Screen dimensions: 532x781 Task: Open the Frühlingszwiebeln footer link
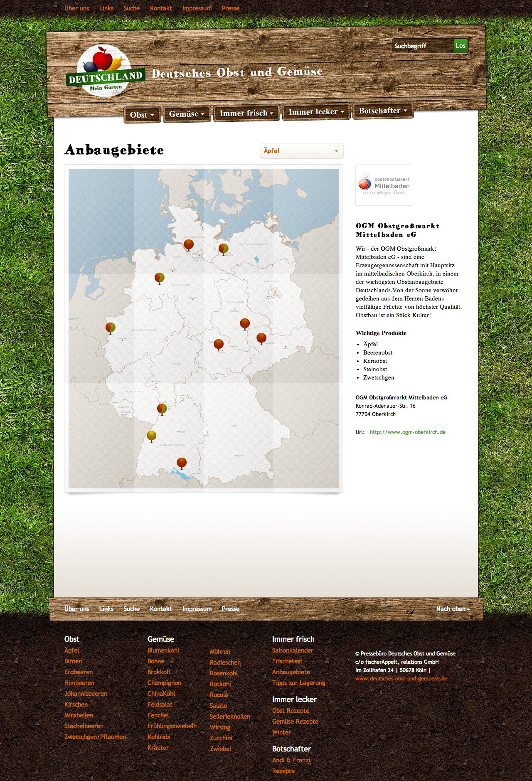click(x=172, y=726)
